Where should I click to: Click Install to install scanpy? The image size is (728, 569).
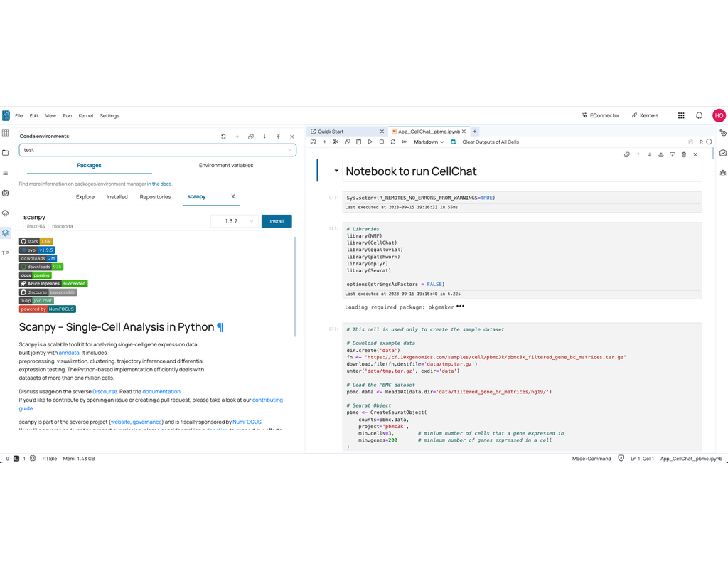point(277,220)
